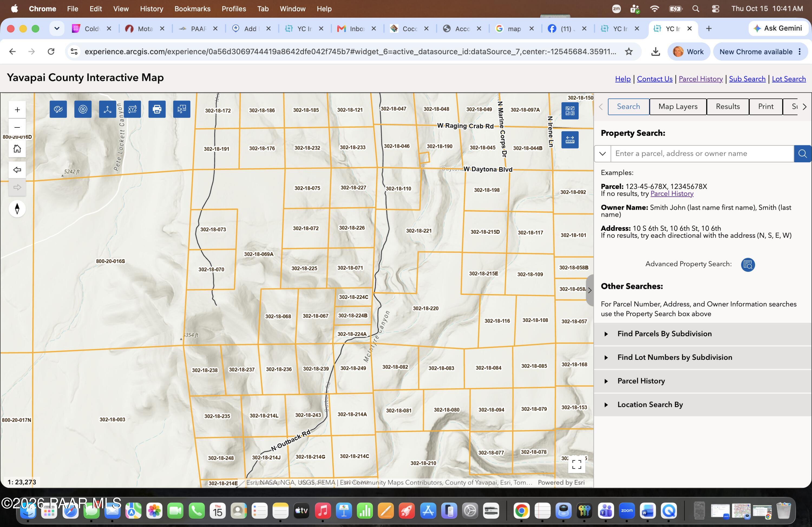
Task: Switch to the Map Layers tab
Action: pos(678,107)
